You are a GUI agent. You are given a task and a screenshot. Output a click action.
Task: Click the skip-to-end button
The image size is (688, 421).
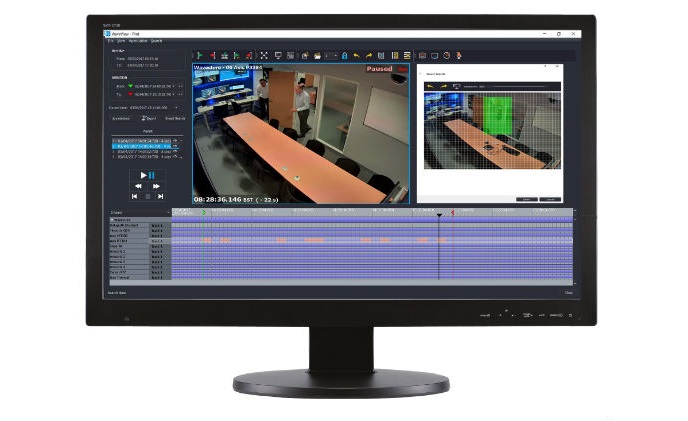(x=161, y=196)
